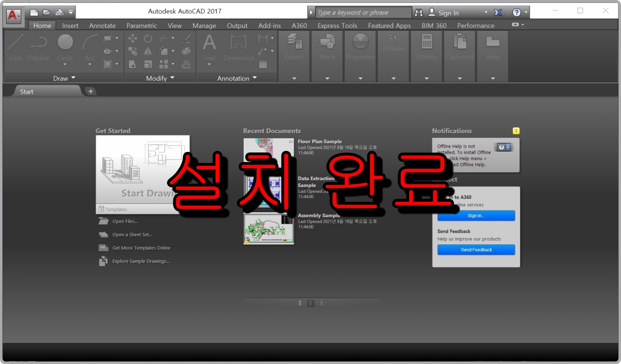Click the New file quick access icon
The height and width of the screenshot is (364, 621).
[x=34, y=12]
